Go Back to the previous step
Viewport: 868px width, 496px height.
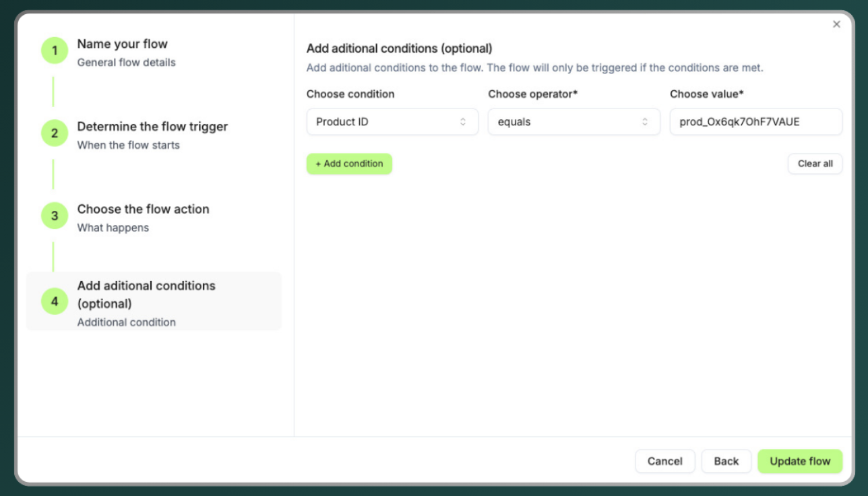click(726, 461)
